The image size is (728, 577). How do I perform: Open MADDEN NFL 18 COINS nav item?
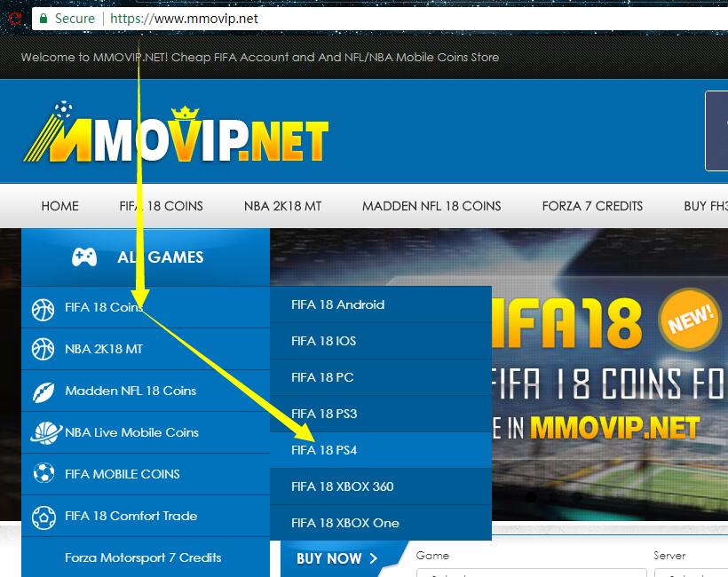coord(431,206)
